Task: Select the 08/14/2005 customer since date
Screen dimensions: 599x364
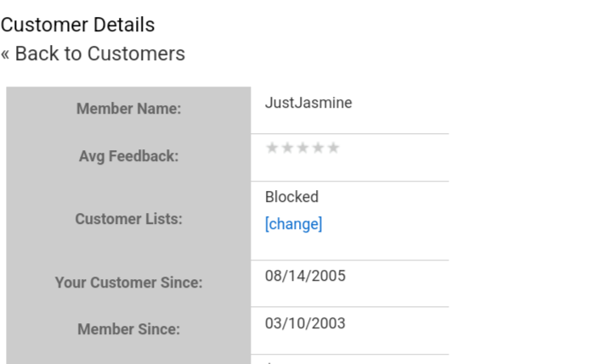Action: (305, 276)
